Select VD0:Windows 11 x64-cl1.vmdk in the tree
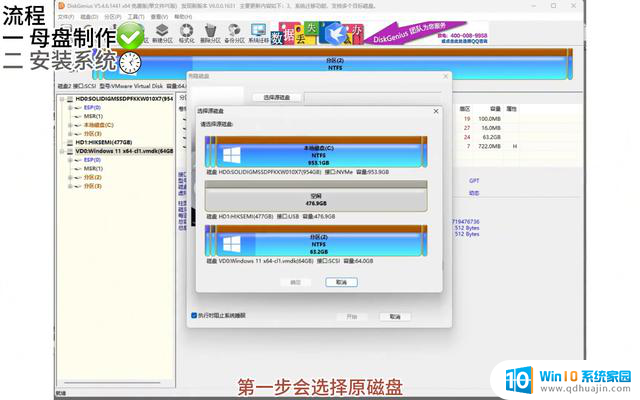 click(124, 151)
